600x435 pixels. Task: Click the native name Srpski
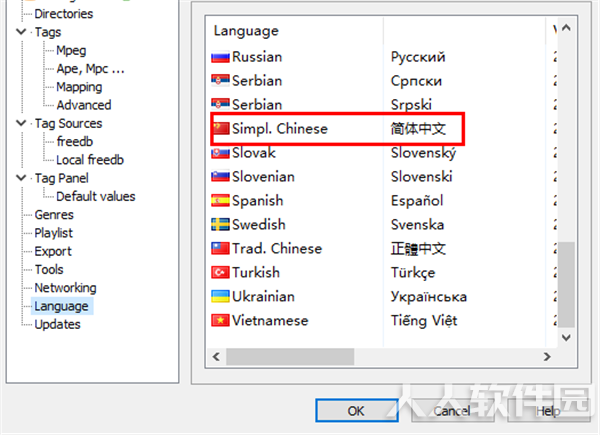pos(411,105)
